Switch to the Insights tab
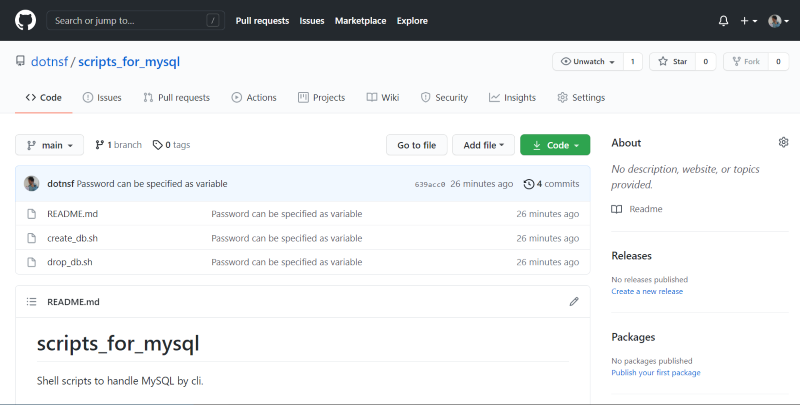 512,97
